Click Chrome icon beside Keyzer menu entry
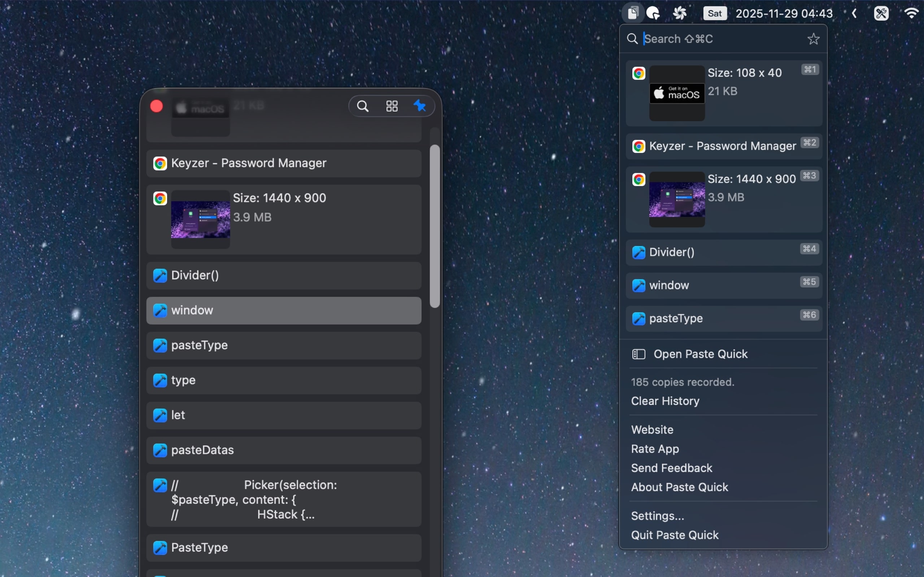The height and width of the screenshot is (577, 924). 639,146
